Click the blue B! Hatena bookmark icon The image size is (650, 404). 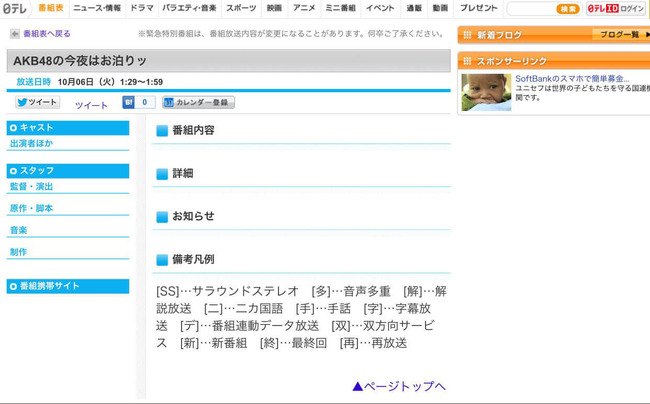coord(128,102)
